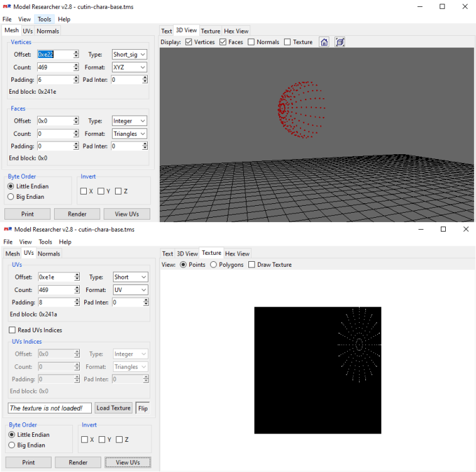The width and height of the screenshot is (476, 472).
Task: Click the UVs Padding spinner arrows
Action: click(77, 302)
